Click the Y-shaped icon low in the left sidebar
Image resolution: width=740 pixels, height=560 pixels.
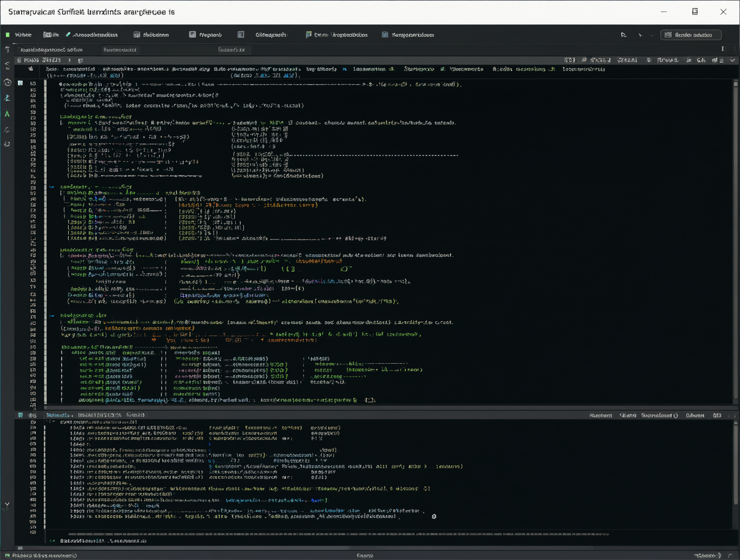7,505
